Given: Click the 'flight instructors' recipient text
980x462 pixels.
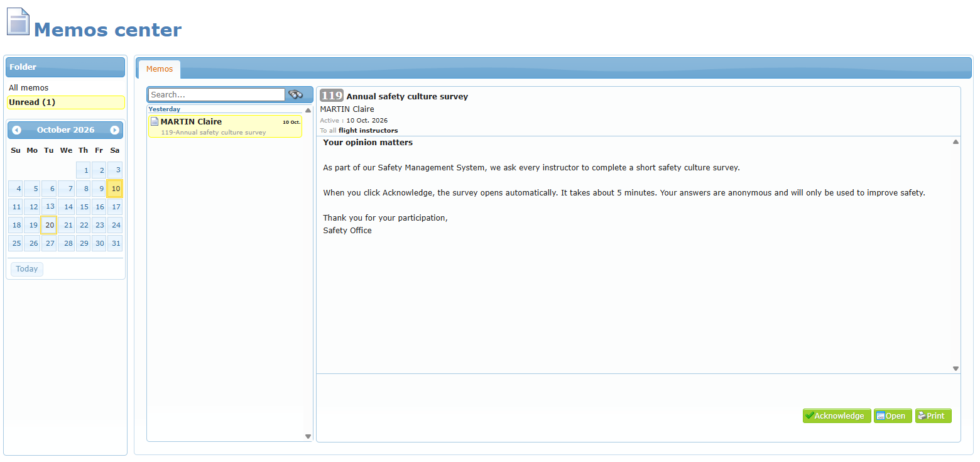Looking at the screenshot, I should click(x=368, y=131).
